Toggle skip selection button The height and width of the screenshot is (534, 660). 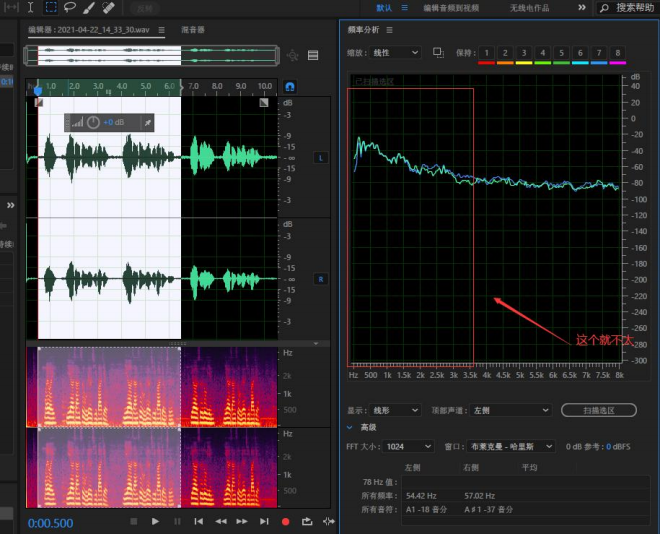click(x=329, y=521)
